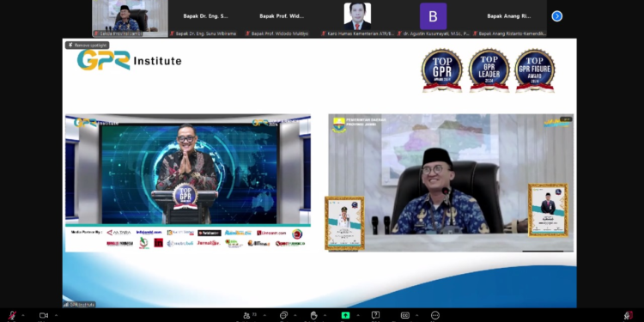Expand the arrow next to Chat
Viewport: 644px width, 322px height.
pyautogui.click(x=295, y=315)
